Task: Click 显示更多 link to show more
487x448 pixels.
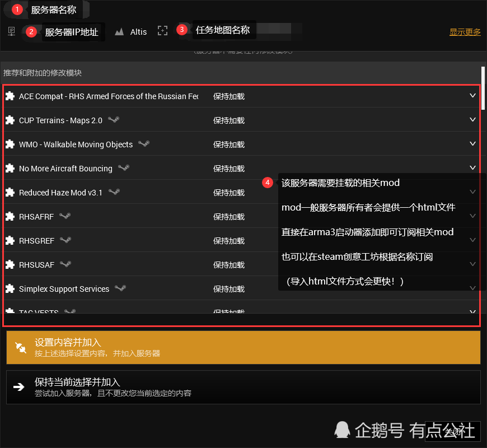Action: (x=465, y=32)
